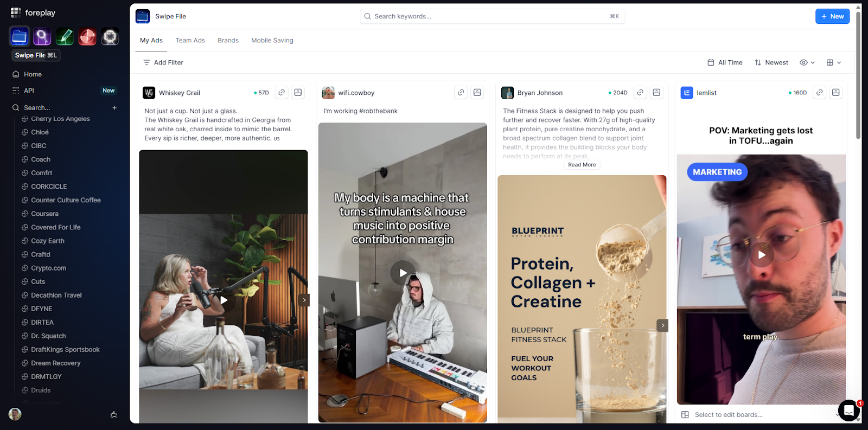Copy link icon on Whiskey Grail card
Screen dimensions: 868x430
point(282,93)
